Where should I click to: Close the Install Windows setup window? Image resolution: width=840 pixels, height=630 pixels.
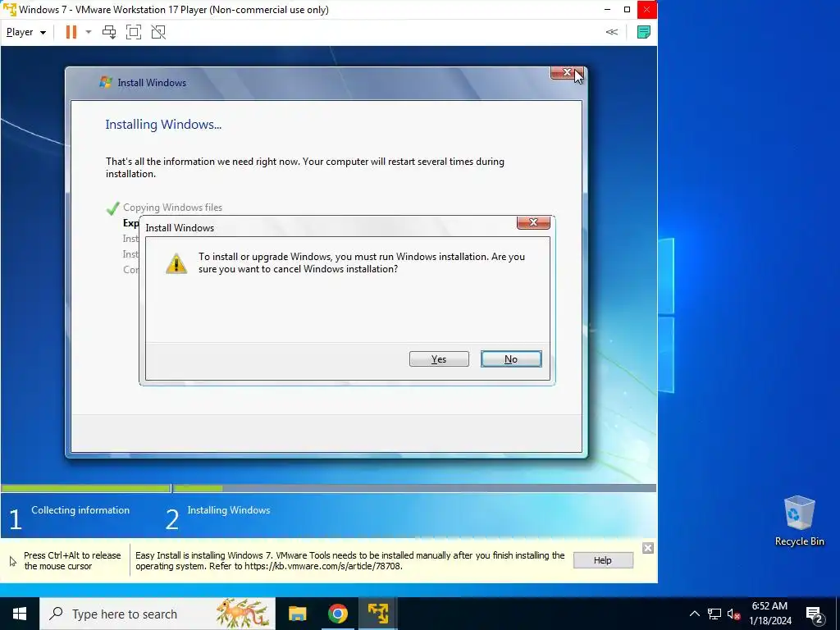[567, 72]
